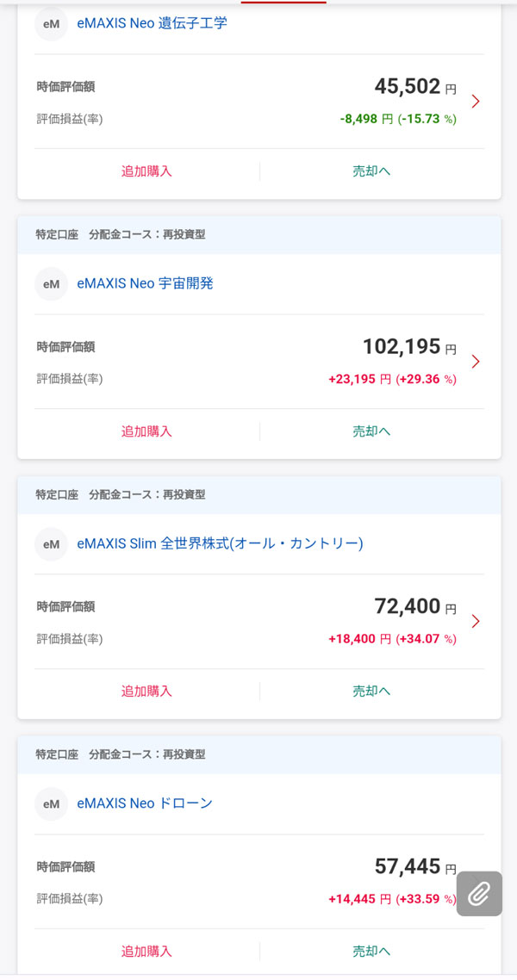Screen dimensions: 517x980
Task: Open details chevron for eMAXIS Neo 遺伝子工学
Action: (476, 102)
